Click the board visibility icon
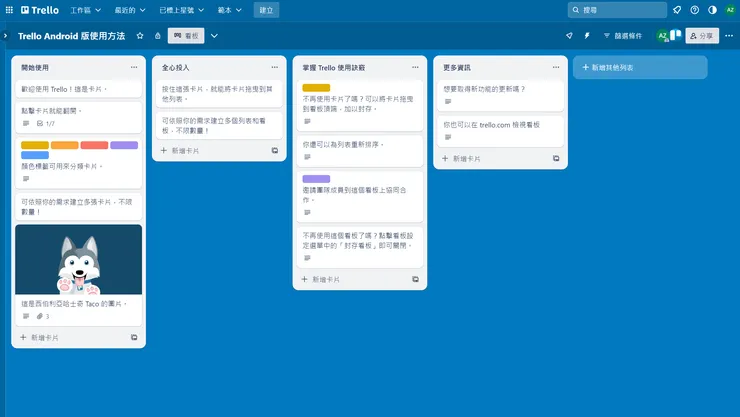The image size is (740, 417). [158, 36]
